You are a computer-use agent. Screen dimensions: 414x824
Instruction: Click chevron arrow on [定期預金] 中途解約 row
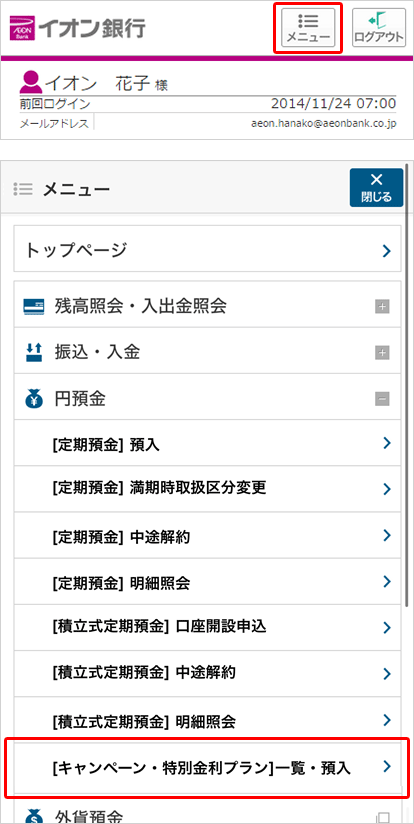pyautogui.click(x=387, y=535)
